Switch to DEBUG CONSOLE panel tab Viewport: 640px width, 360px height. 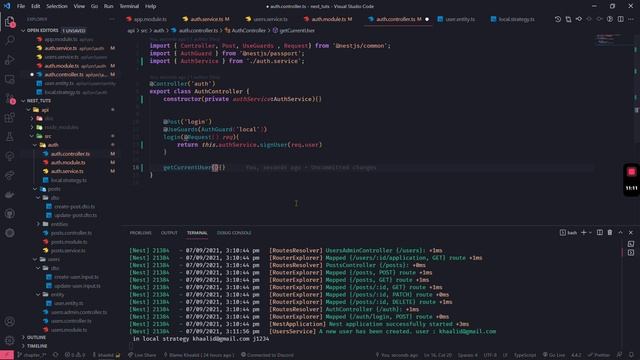coord(234,233)
